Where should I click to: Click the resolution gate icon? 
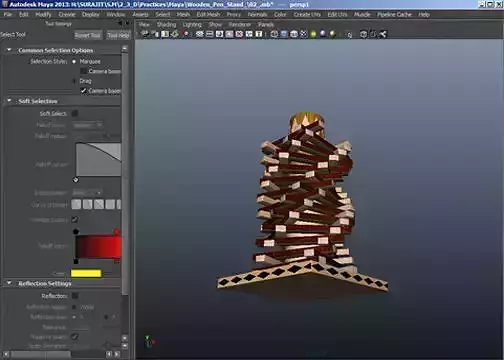coord(219,34)
